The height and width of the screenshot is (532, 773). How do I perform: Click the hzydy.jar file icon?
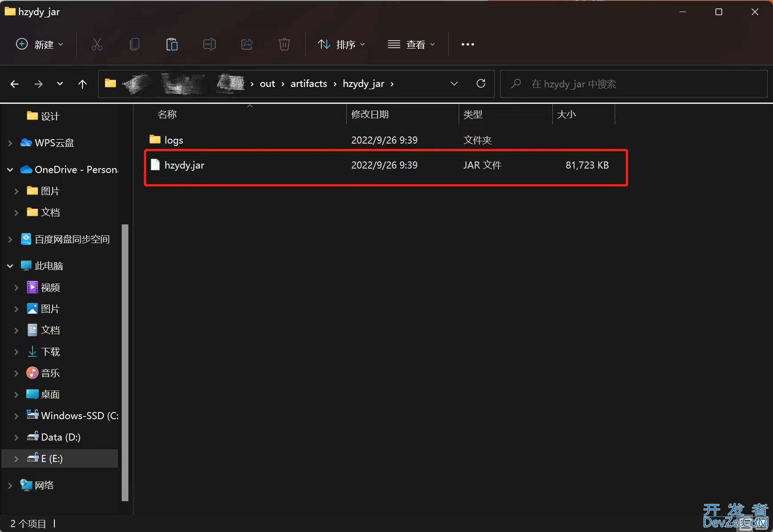(x=155, y=165)
